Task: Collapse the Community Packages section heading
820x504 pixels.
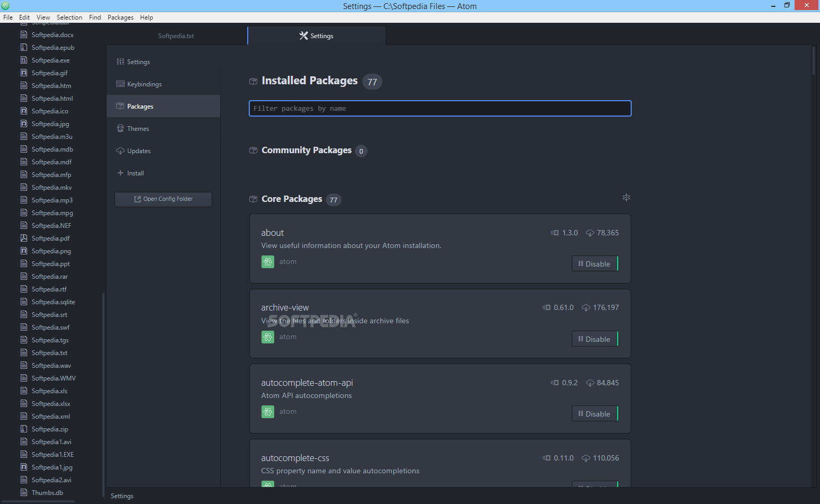Action: (x=307, y=151)
